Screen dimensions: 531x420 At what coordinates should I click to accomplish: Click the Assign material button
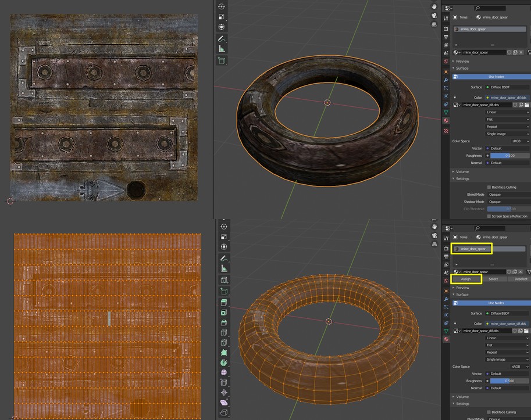tap(466, 279)
